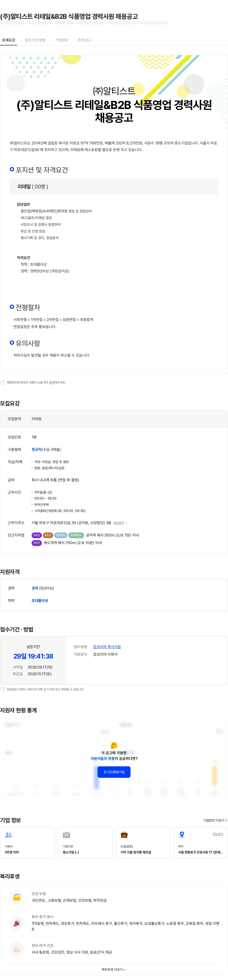Click the 5호선 badge next to 애오개역
This screenshot has height=980, width=228.
click(x=37, y=542)
